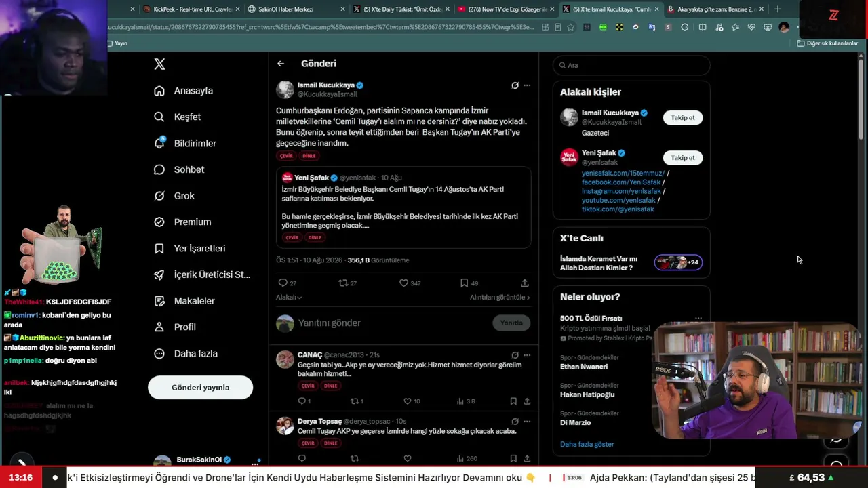Join the İslamda Keramet Var mı live space
The height and width of the screenshot is (488, 868).
click(x=631, y=263)
